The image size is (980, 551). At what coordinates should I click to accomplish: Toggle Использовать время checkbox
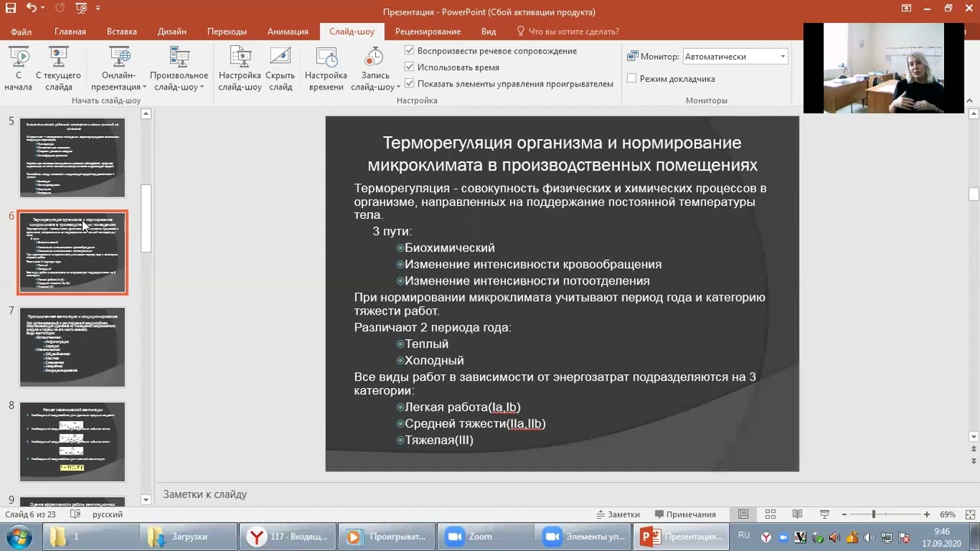point(410,67)
